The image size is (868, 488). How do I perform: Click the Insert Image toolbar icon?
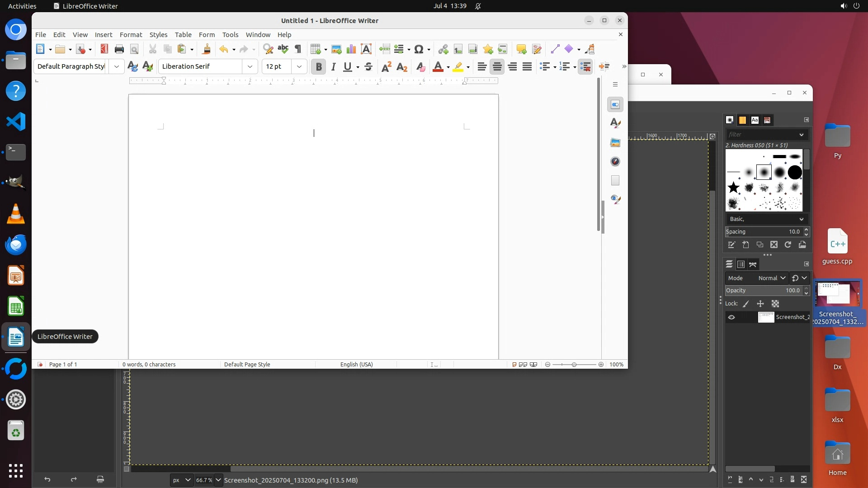pos(336,49)
